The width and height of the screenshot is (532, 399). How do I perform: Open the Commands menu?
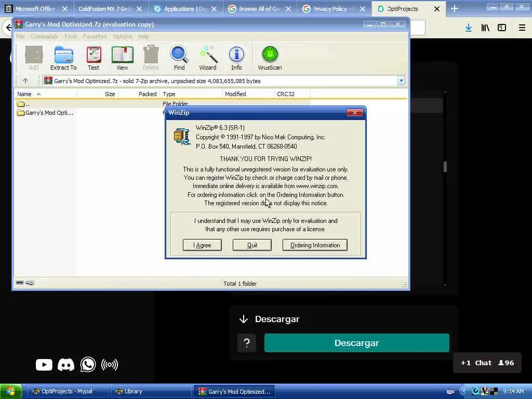pyautogui.click(x=44, y=36)
